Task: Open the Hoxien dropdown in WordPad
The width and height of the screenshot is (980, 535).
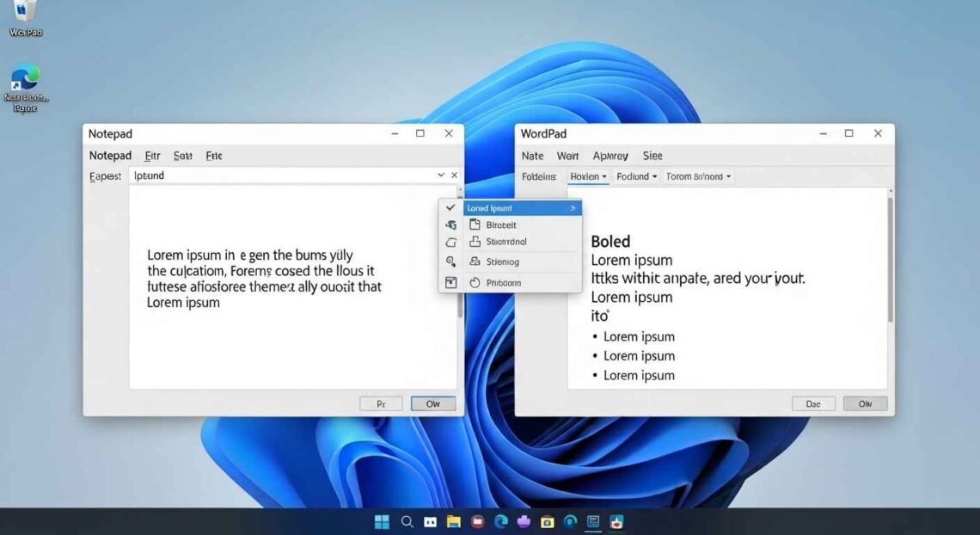Action: coord(588,176)
